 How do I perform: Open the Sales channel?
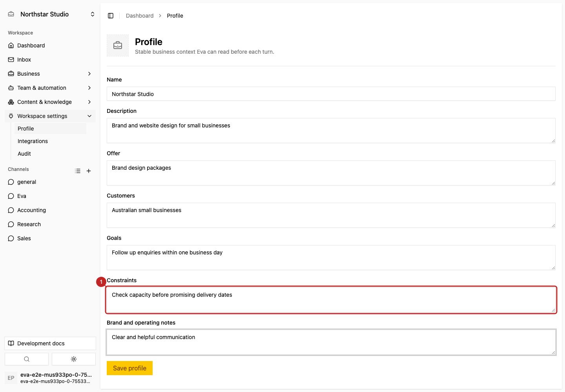point(50,238)
